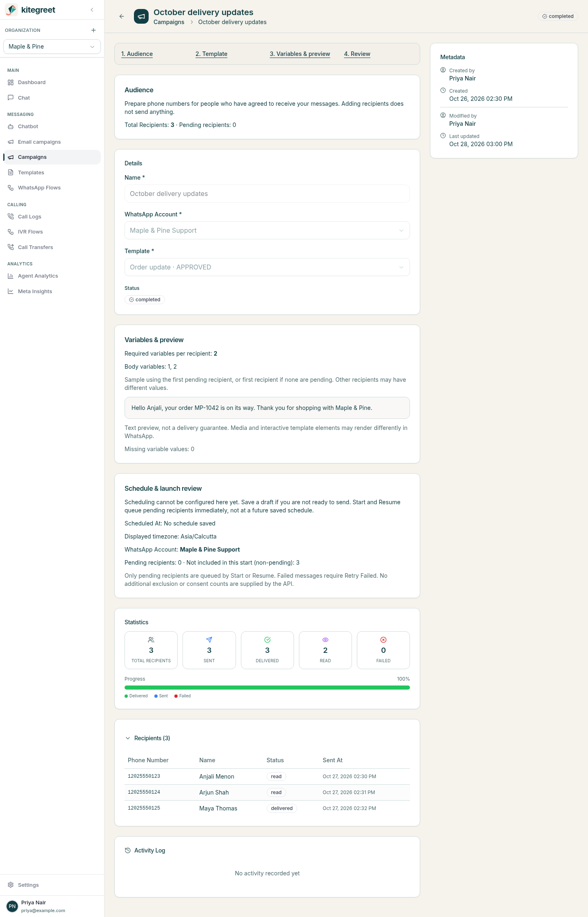Click phone number 12025550123
This screenshot has height=917, width=588.
(x=144, y=776)
